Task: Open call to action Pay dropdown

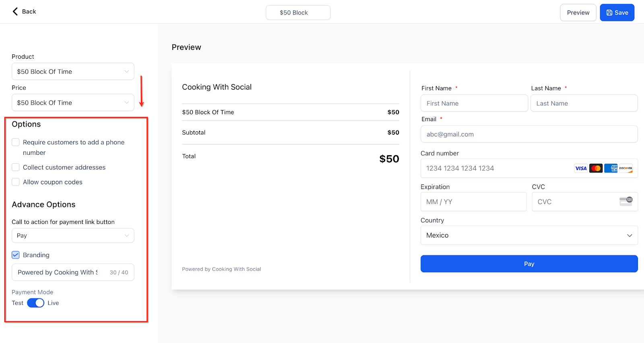Action: point(73,236)
